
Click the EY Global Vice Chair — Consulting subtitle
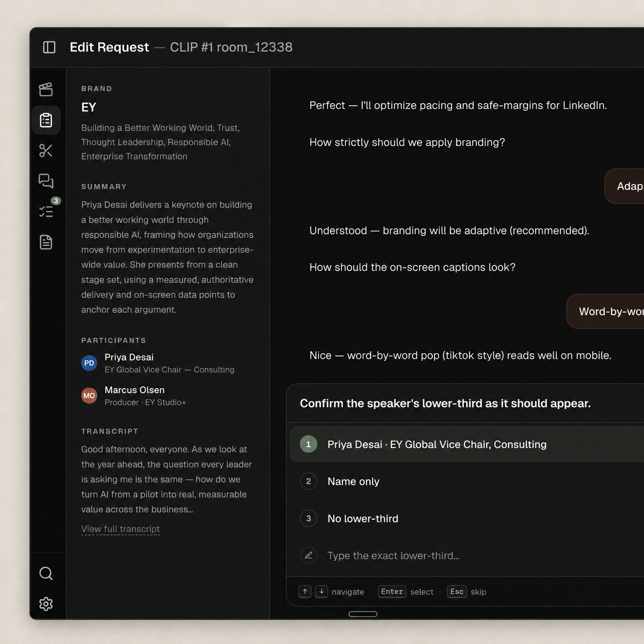[169, 370]
